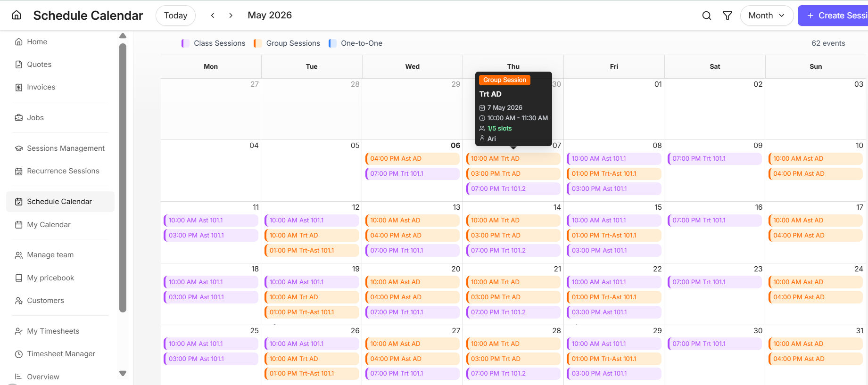
Task: Click the sidebar scrollbar thumb
Action: [x=123, y=178]
